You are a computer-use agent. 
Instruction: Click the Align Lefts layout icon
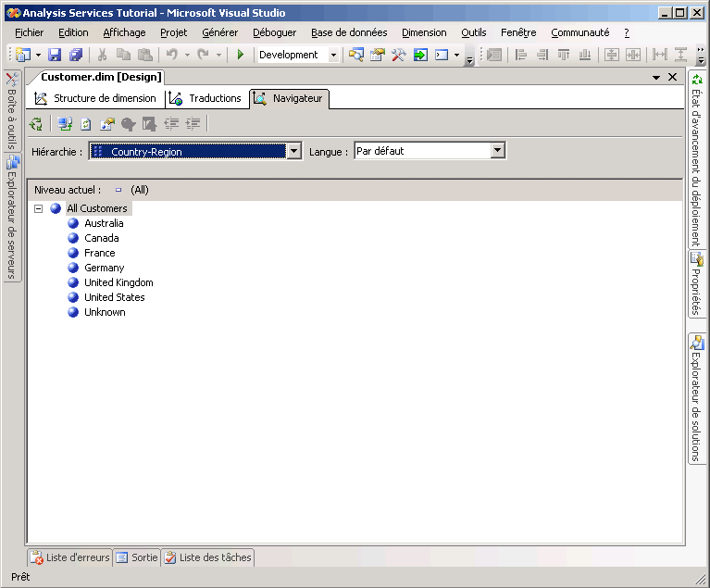(521, 55)
